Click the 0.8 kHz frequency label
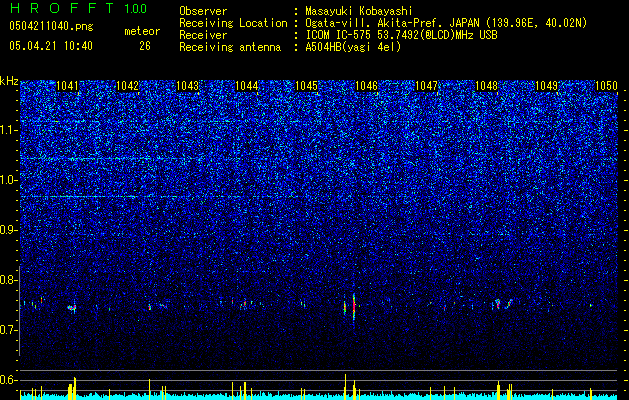629x400 pixels. tap(9, 280)
